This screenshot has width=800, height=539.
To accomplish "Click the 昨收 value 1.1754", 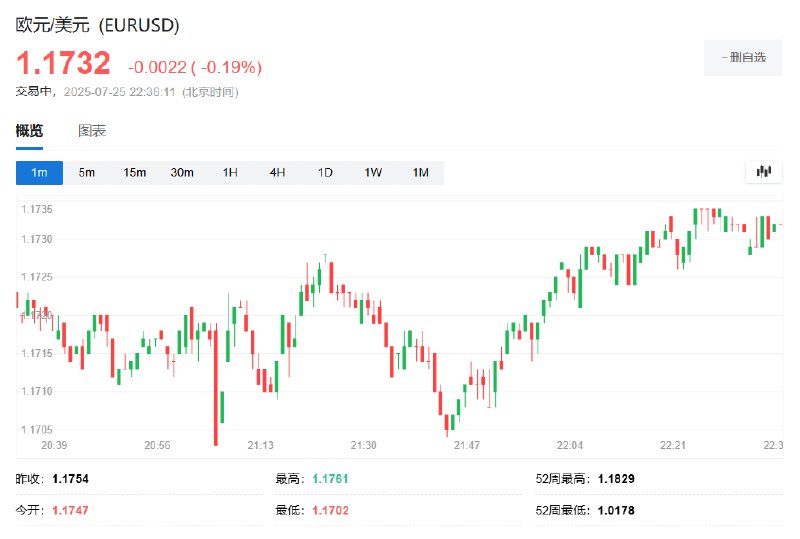I will [x=70, y=479].
